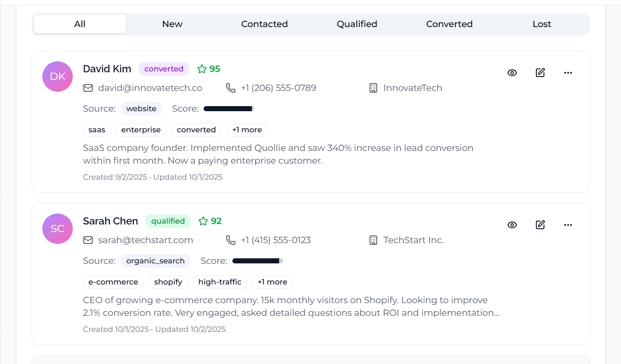Click the star score icon next to 95
621x364 pixels.
tap(202, 69)
